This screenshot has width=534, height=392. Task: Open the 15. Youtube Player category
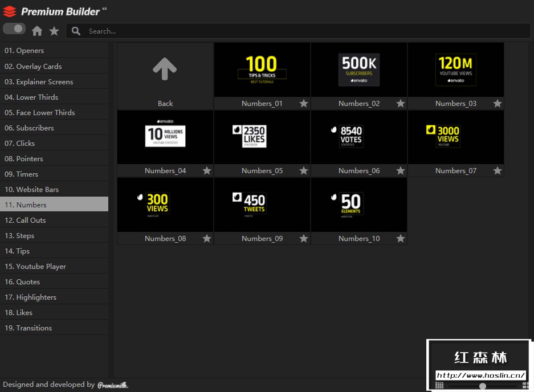[x=54, y=266]
